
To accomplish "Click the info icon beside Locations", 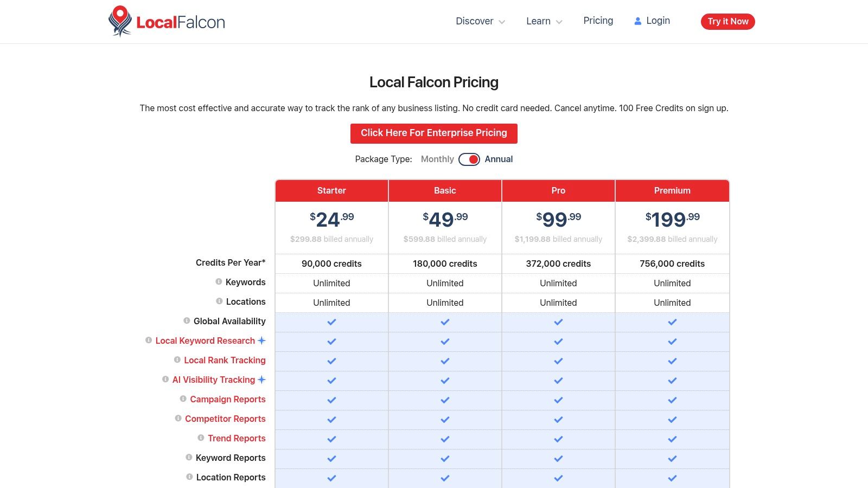I will coord(219,301).
